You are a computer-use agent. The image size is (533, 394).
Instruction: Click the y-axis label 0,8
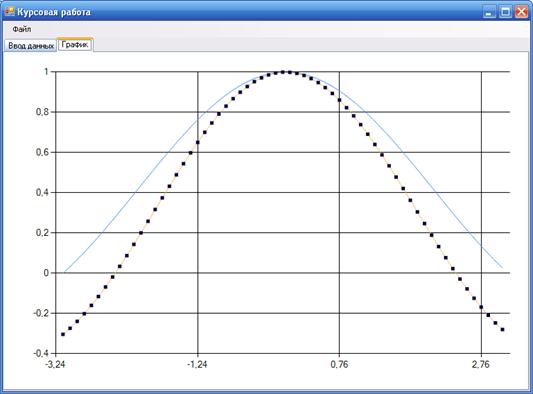pos(42,112)
